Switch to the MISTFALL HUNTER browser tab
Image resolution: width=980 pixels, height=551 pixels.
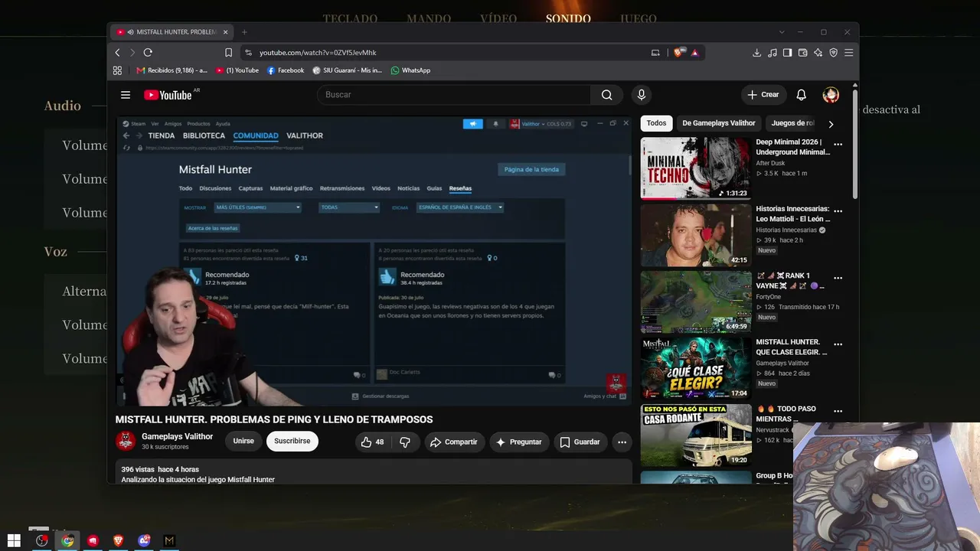pyautogui.click(x=171, y=32)
